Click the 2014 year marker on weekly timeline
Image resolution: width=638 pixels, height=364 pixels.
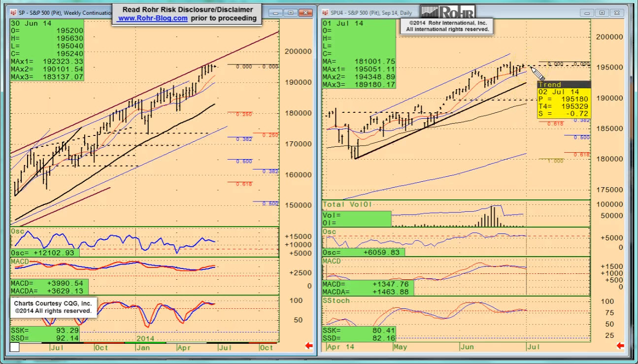point(145,339)
